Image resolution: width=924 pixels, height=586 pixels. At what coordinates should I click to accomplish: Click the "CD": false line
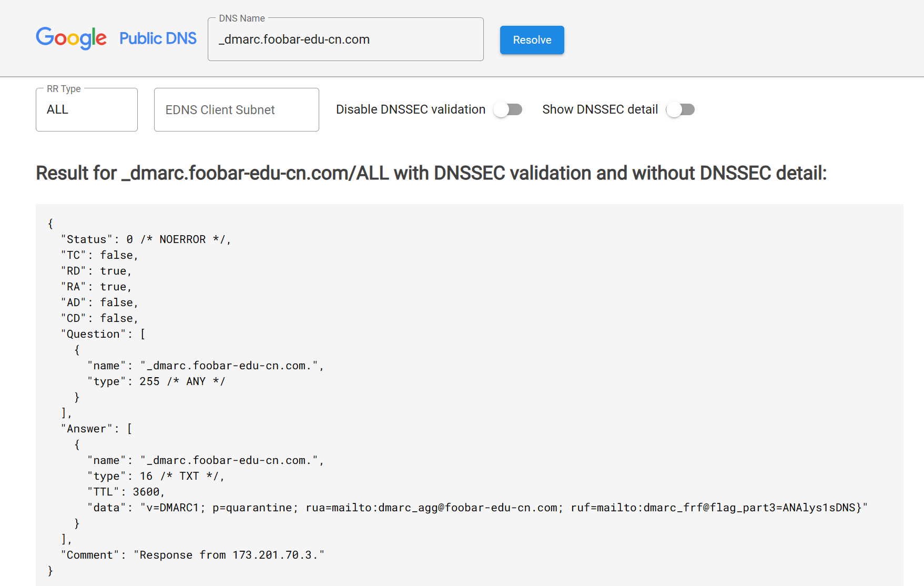pos(100,318)
